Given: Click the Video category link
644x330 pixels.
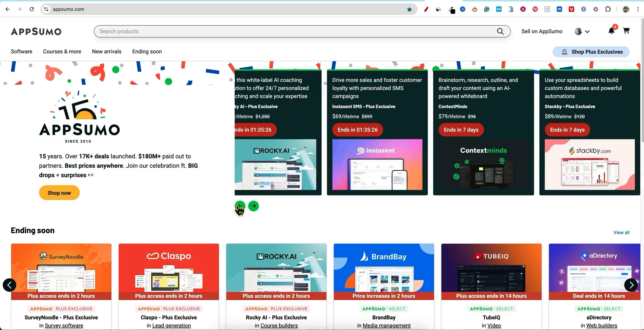Looking at the screenshot, I should pyautogui.click(x=494, y=325).
